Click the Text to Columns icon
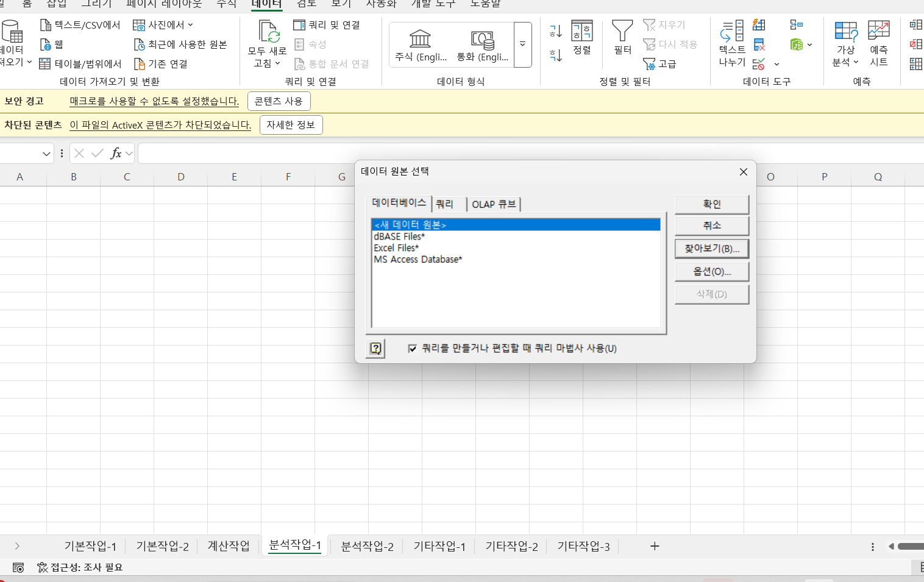Image resolution: width=924 pixels, height=582 pixels. pyautogui.click(x=731, y=31)
